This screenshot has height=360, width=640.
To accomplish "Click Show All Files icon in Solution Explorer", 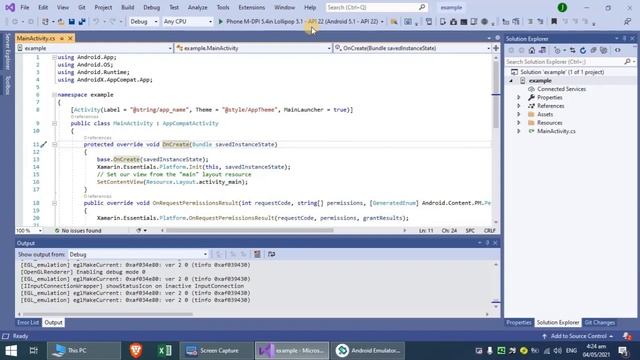I will point(604,51).
